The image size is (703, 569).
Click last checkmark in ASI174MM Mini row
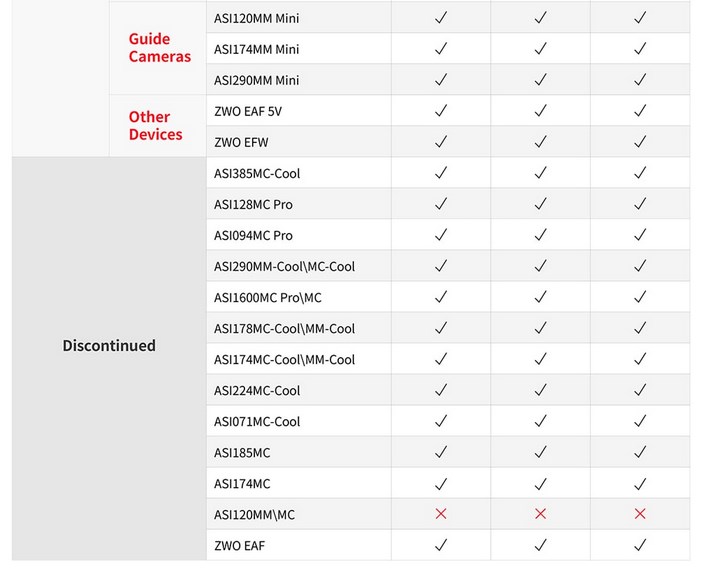click(x=640, y=49)
